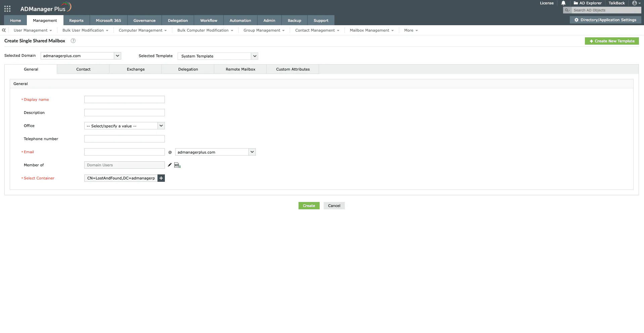This screenshot has height=333, width=644.
Task: Open notifications via the bell icon
Action: 563,3
